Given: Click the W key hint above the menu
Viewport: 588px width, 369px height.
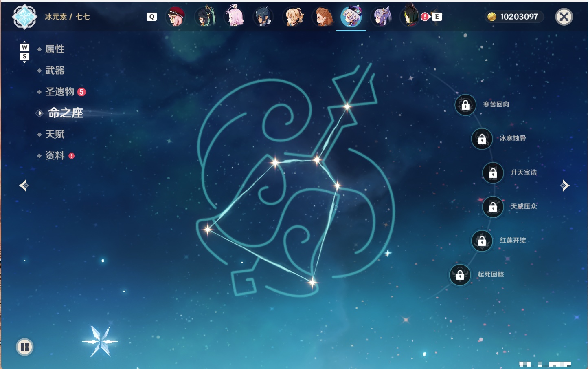Looking at the screenshot, I should 24,47.
